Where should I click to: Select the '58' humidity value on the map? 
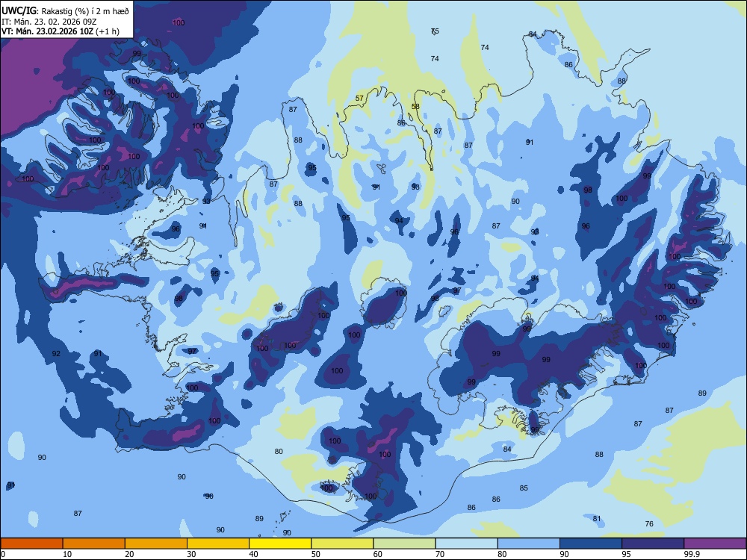[415, 107]
